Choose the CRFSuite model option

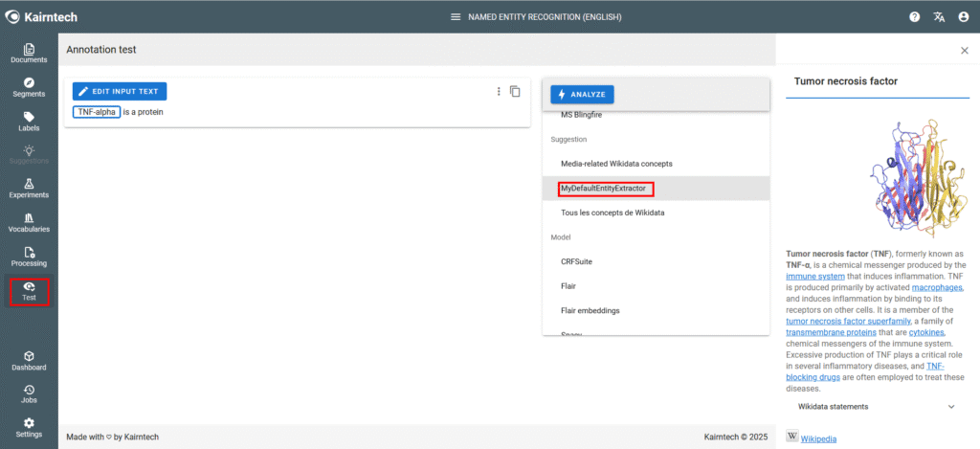point(577,260)
